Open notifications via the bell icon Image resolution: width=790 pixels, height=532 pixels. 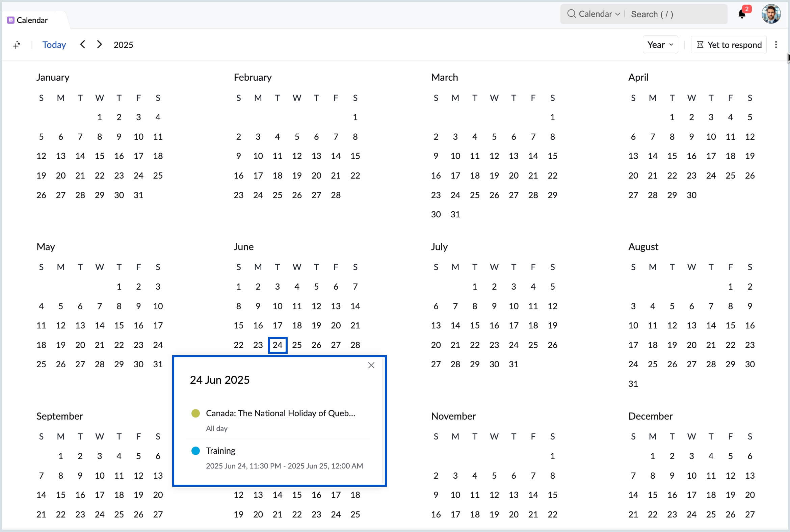tap(742, 14)
